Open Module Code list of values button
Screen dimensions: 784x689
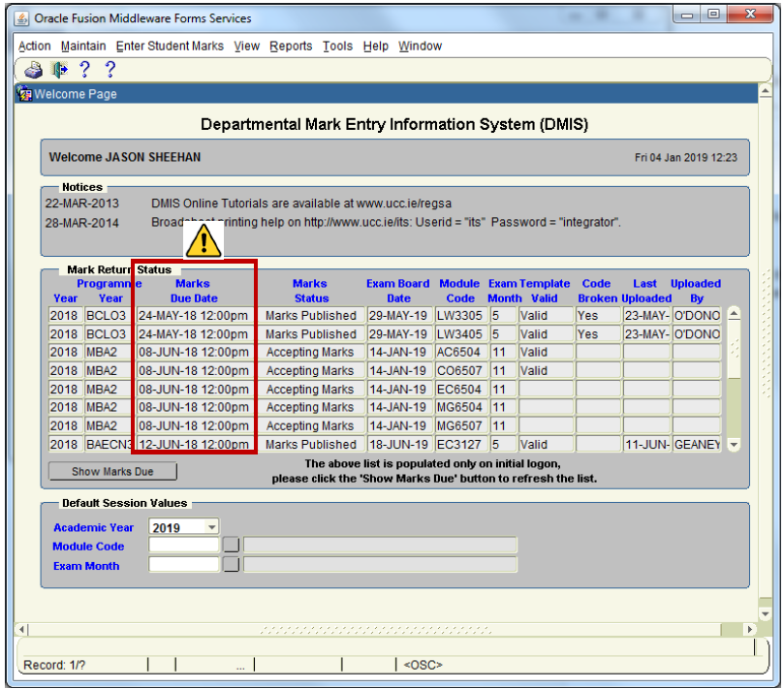click(231, 546)
